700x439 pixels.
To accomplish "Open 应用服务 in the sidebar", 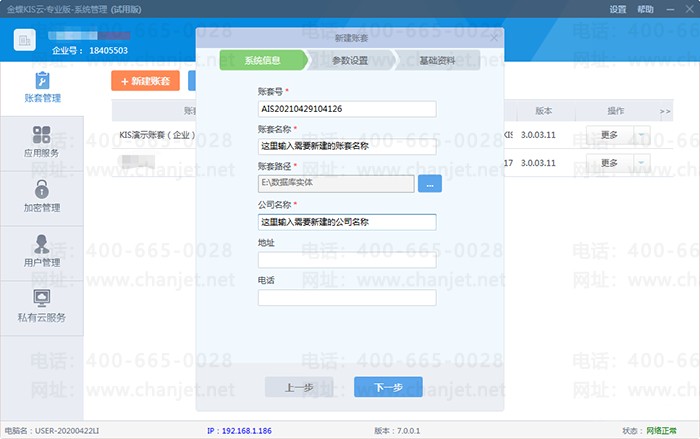I will (42, 143).
